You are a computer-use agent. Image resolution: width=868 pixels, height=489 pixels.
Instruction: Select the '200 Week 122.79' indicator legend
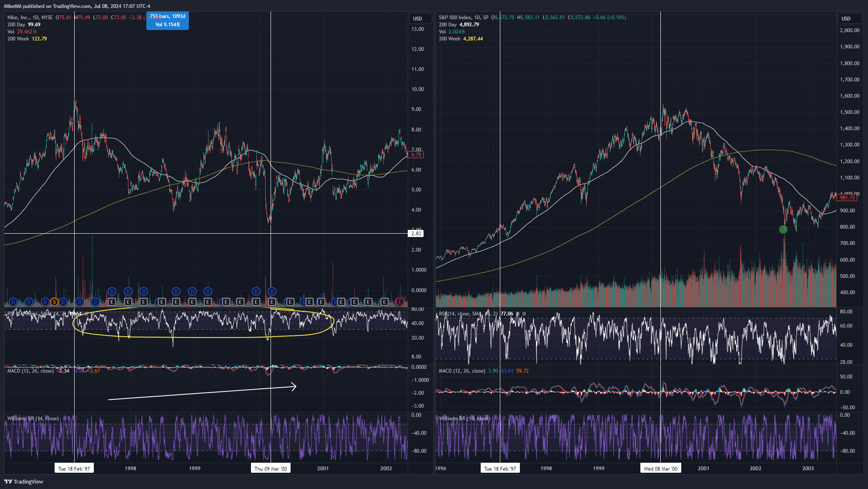[x=27, y=39]
